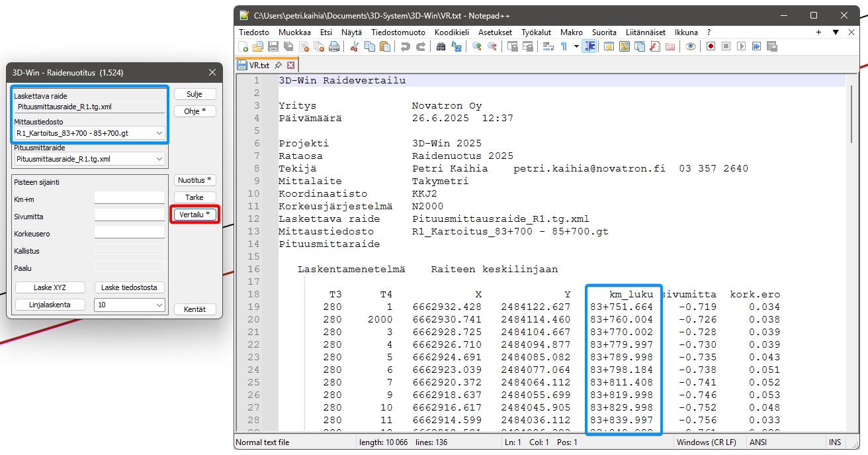Click the Print icon in the toolbar
Viewport: 868px width, 455px height.
[x=334, y=46]
